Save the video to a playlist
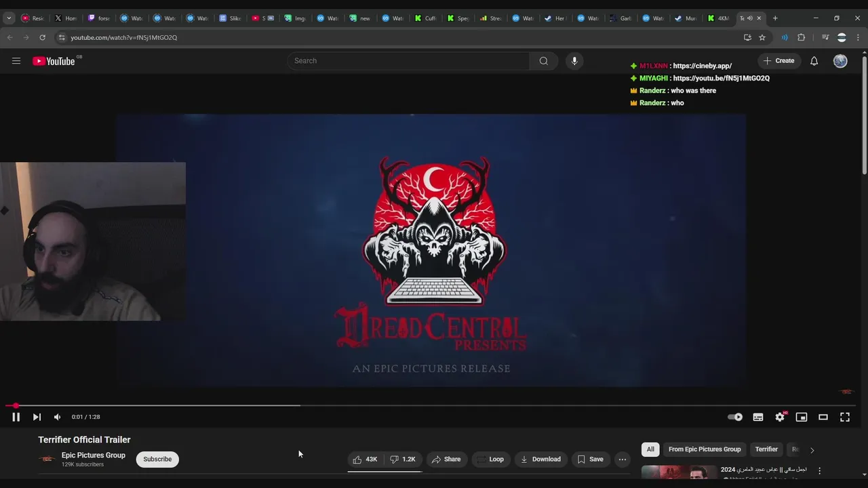The image size is (868, 488). pos(591,459)
